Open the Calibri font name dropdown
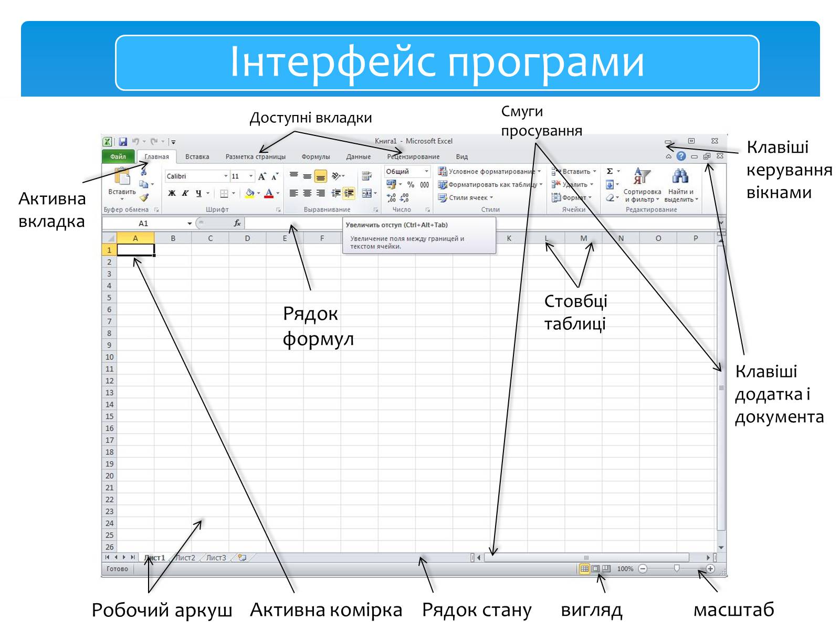840x630 pixels. pos(226,176)
